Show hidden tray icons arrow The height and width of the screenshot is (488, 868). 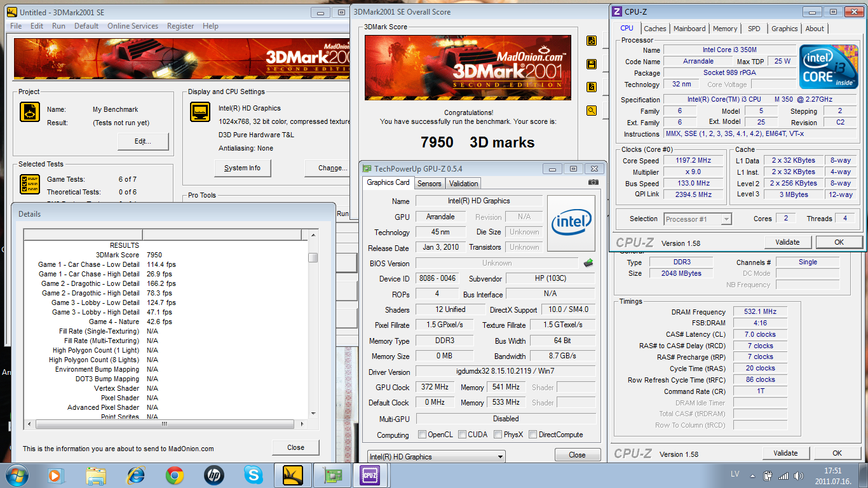[752, 475]
